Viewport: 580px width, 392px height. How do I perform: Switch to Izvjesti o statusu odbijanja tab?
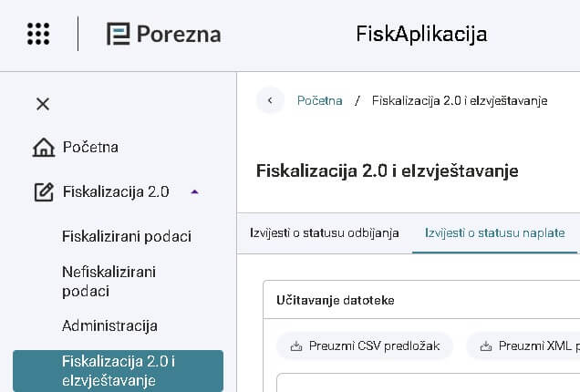(x=324, y=233)
